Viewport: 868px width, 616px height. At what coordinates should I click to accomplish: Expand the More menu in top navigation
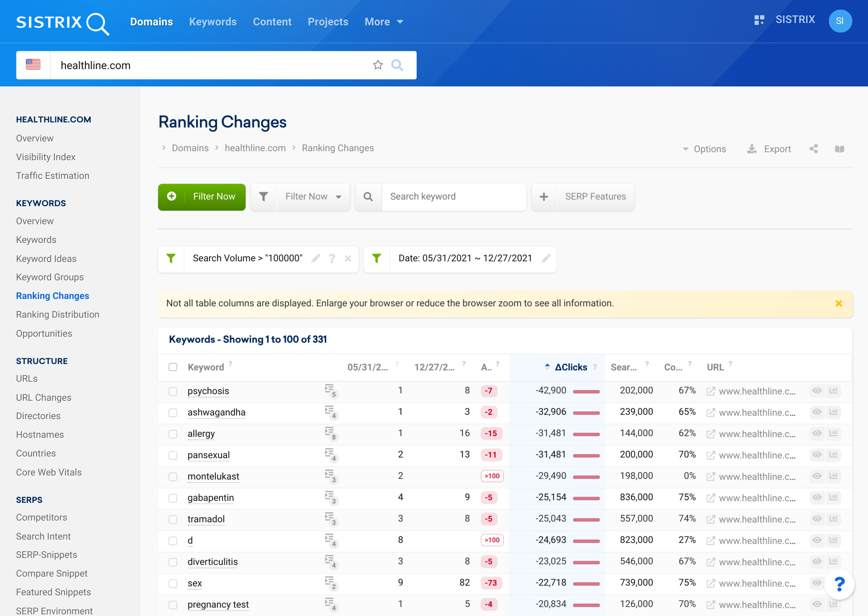(384, 22)
